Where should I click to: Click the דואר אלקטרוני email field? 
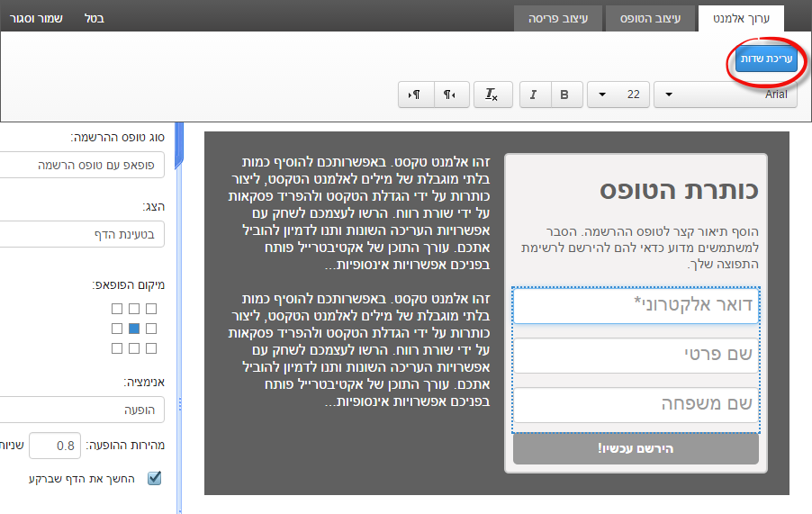(x=636, y=306)
